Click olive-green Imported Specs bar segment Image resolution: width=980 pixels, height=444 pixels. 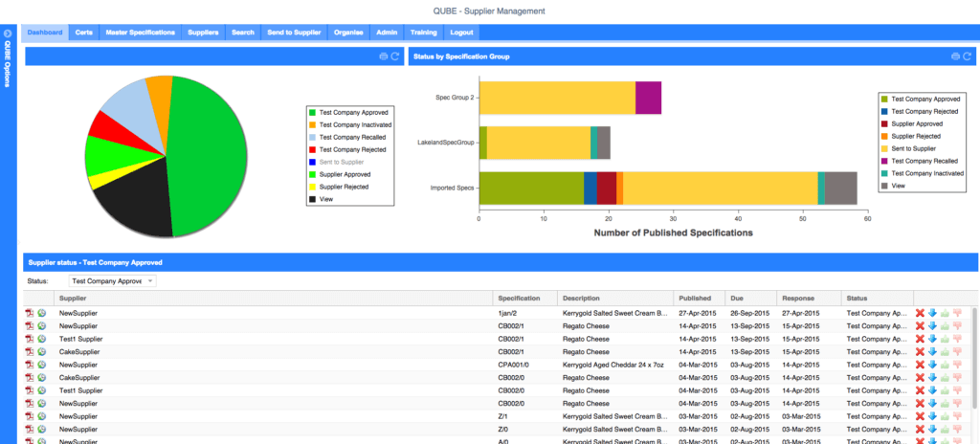pos(531,189)
